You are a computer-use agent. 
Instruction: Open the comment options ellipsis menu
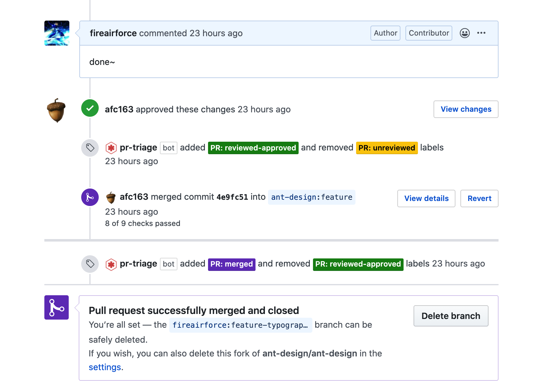point(481,33)
